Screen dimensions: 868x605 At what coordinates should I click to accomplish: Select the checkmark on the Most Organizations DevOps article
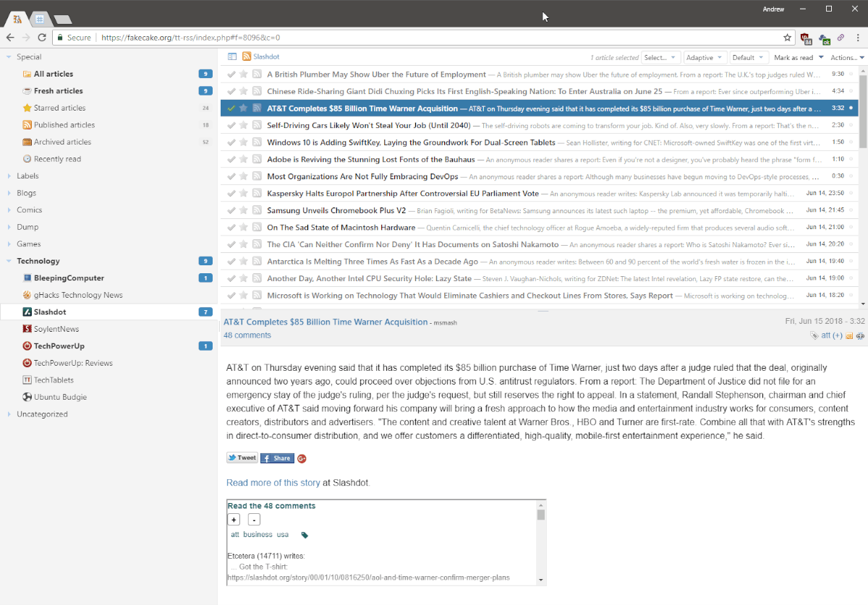(x=231, y=176)
